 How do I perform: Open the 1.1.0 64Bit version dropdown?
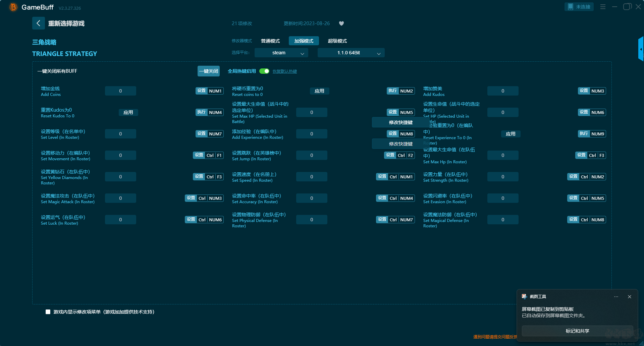tap(351, 53)
